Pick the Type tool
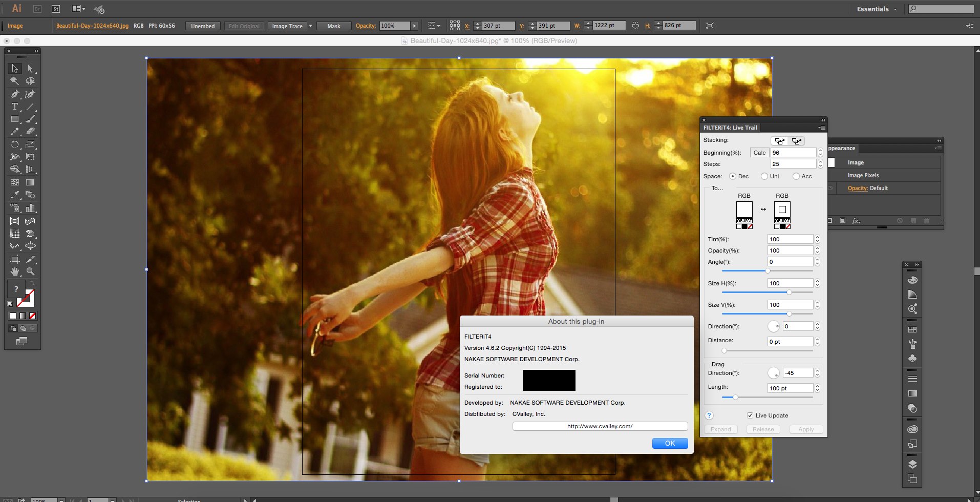Viewport: 980px width, 502px height. (x=14, y=107)
